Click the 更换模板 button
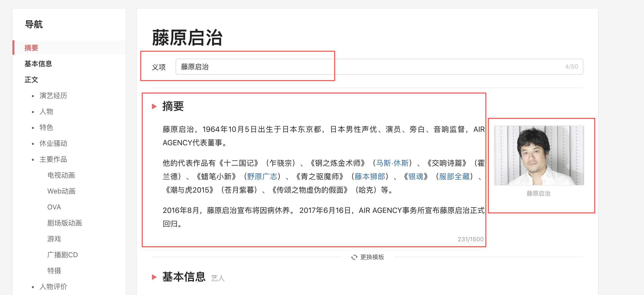The width and height of the screenshot is (644, 295). (372, 257)
